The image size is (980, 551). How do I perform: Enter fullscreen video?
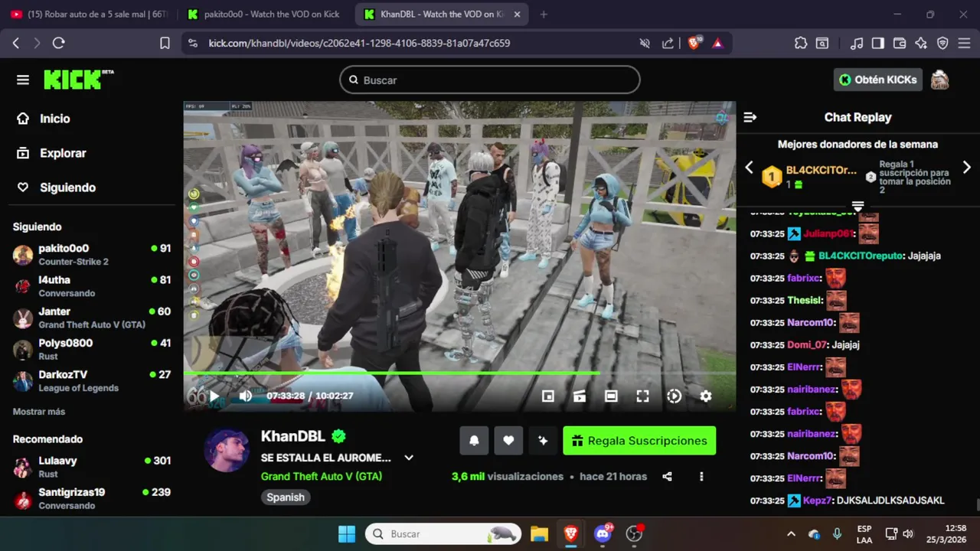(642, 396)
